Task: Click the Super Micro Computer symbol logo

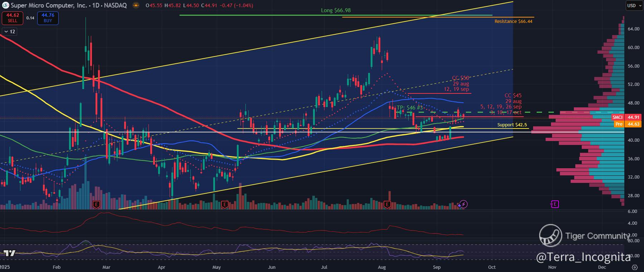Action: click(x=5, y=5)
